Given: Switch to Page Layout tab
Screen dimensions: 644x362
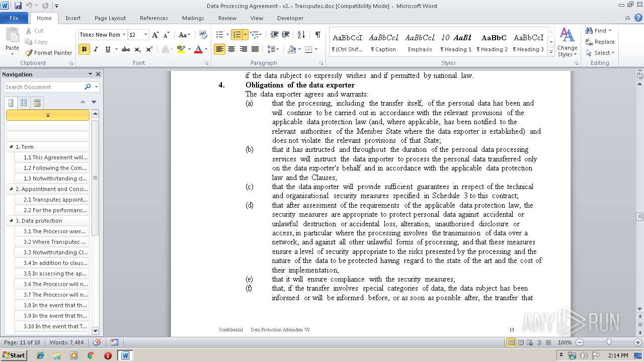Looking at the screenshot, I should [110, 18].
